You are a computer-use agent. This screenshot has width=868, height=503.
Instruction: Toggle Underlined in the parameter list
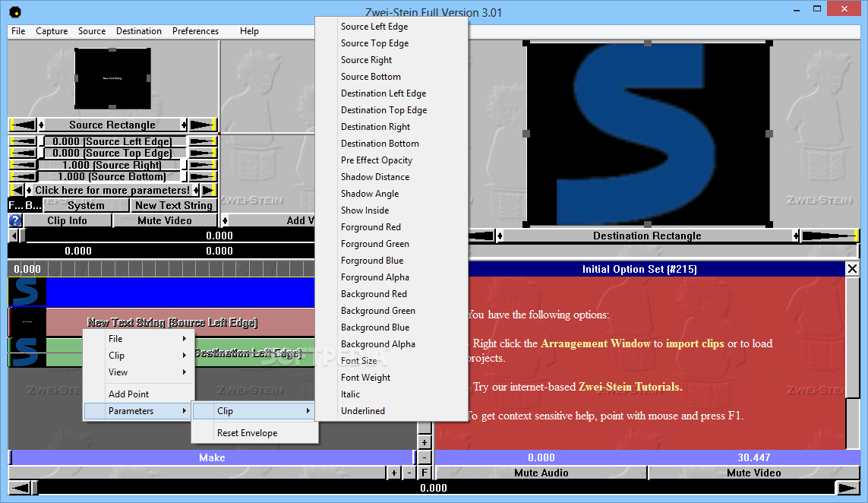(x=362, y=410)
